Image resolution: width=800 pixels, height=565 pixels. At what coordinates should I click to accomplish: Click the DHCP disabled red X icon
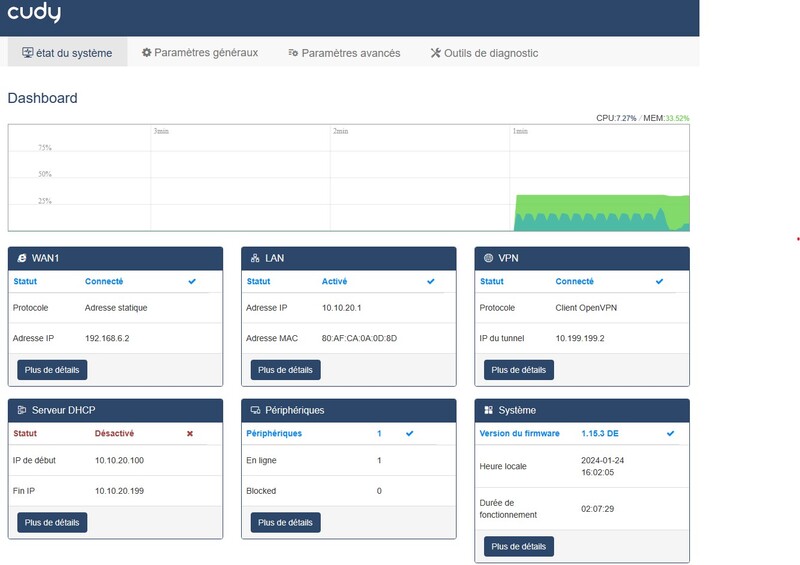190,434
